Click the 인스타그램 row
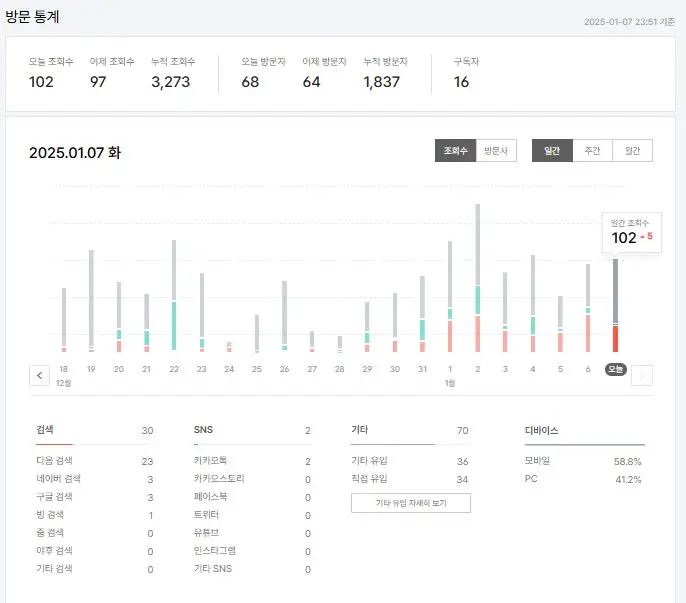The image size is (686, 603). coord(252,550)
